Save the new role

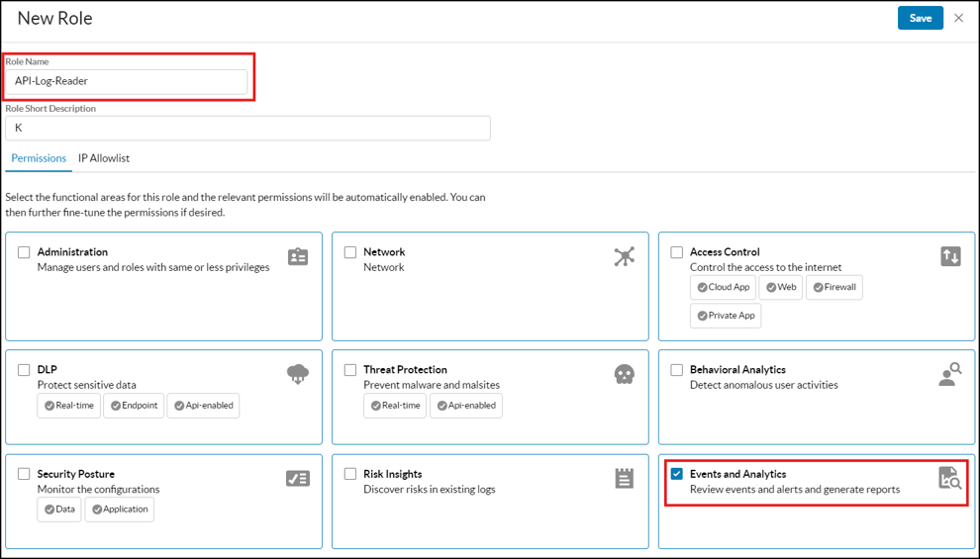coord(920,18)
